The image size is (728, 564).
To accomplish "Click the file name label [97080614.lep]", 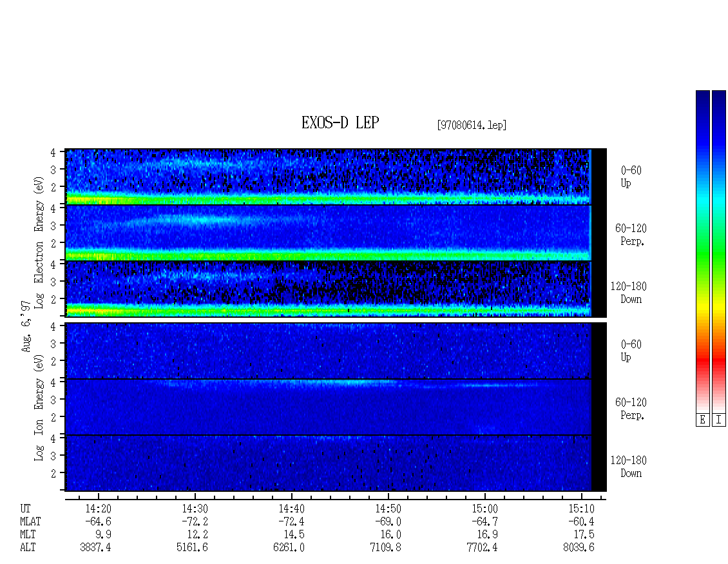I will (x=472, y=125).
